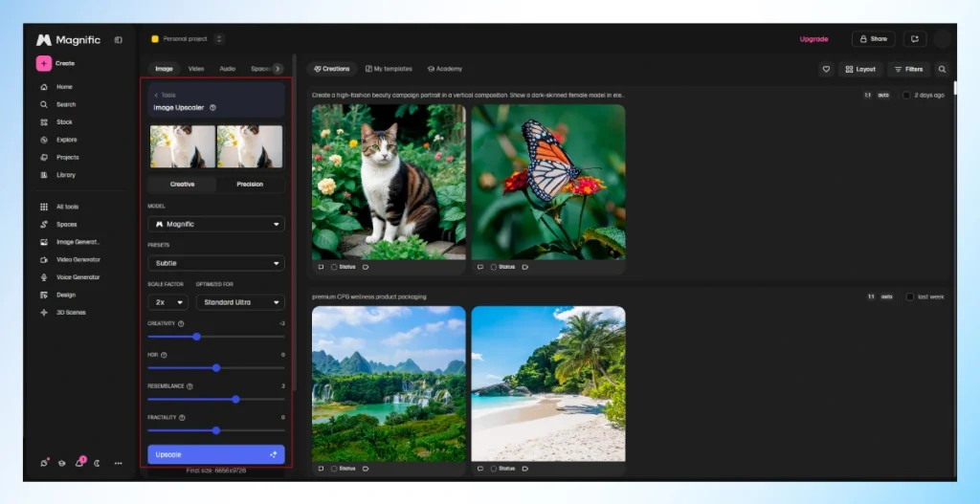The height and width of the screenshot is (504, 980).
Task: Click the Upgrade link
Action: pyautogui.click(x=813, y=38)
